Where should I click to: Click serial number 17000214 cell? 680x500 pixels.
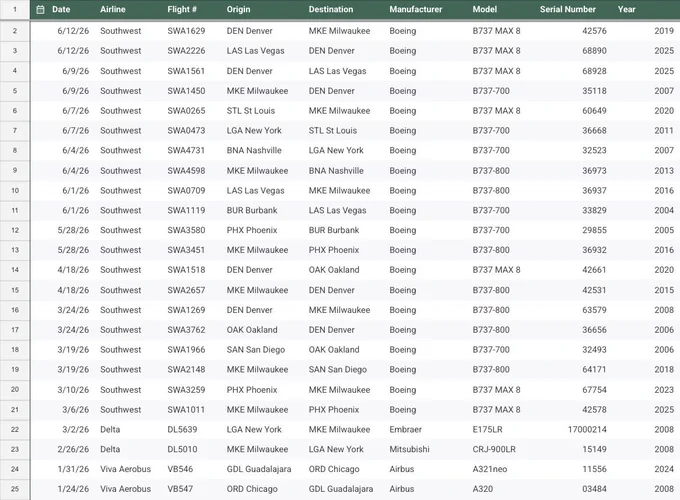pyautogui.click(x=587, y=429)
